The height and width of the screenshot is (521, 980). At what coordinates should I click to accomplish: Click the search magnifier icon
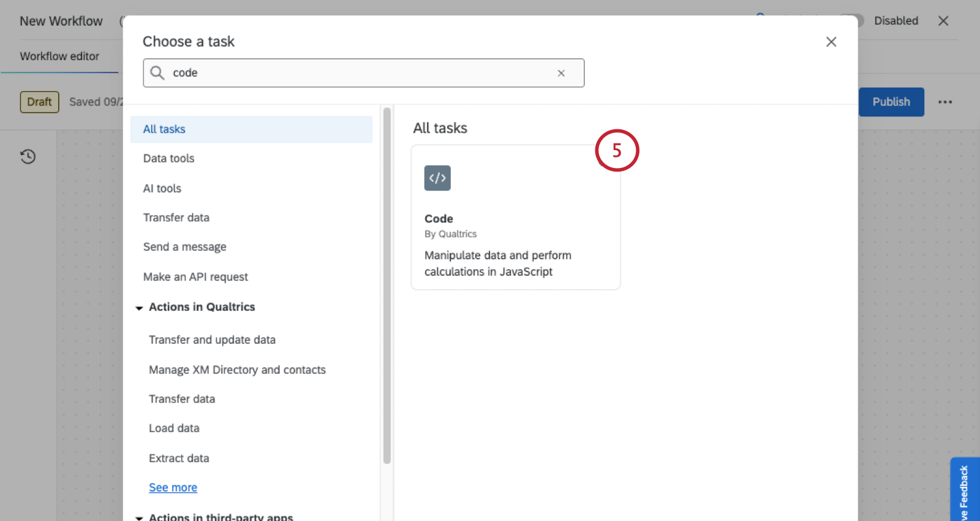(x=157, y=73)
